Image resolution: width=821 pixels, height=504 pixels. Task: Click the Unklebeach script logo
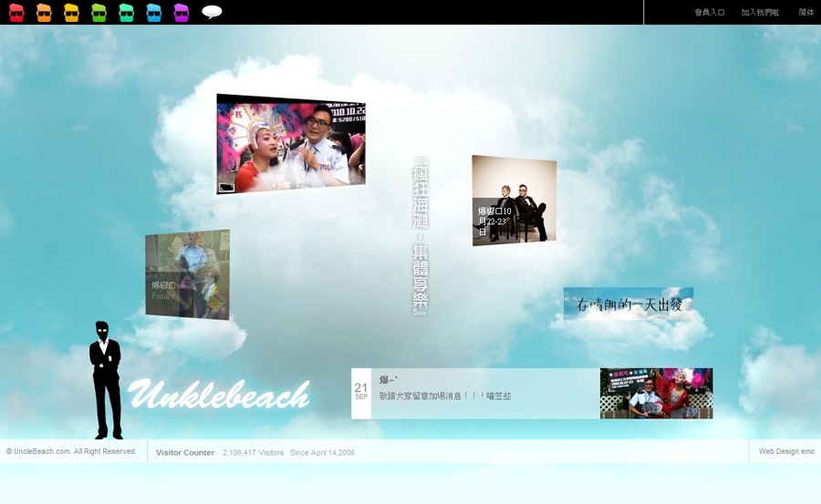[x=219, y=394]
